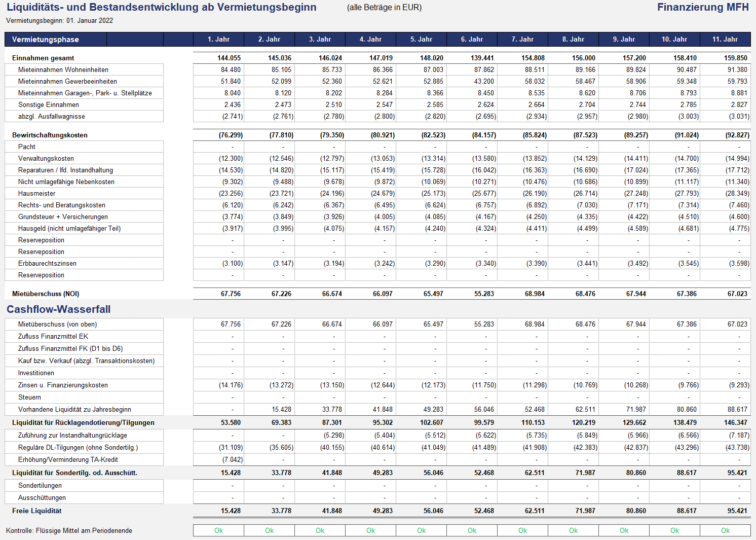
Task: Select the "11. Jahr" column header
Action: click(x=725, y=39)
